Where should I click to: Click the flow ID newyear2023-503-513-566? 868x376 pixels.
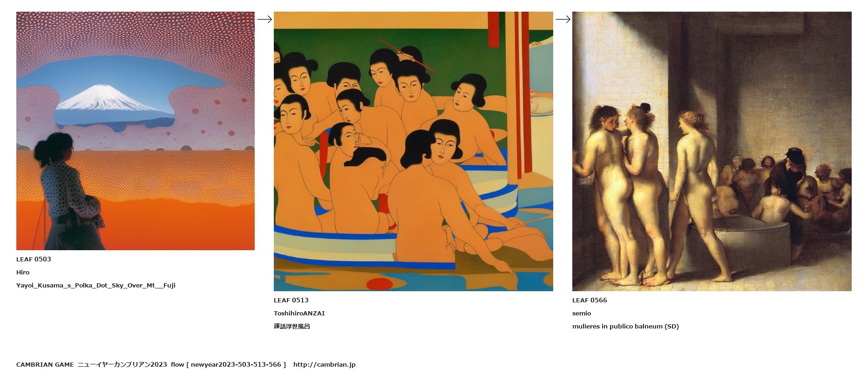point(236,364)
